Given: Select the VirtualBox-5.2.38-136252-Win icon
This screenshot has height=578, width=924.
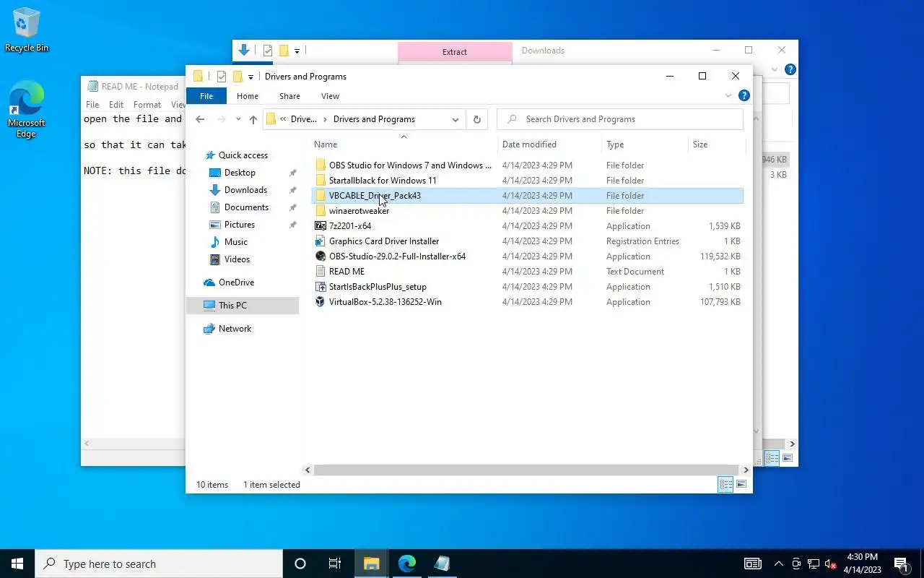Looking at the screenshot, I should coord(321,302).
